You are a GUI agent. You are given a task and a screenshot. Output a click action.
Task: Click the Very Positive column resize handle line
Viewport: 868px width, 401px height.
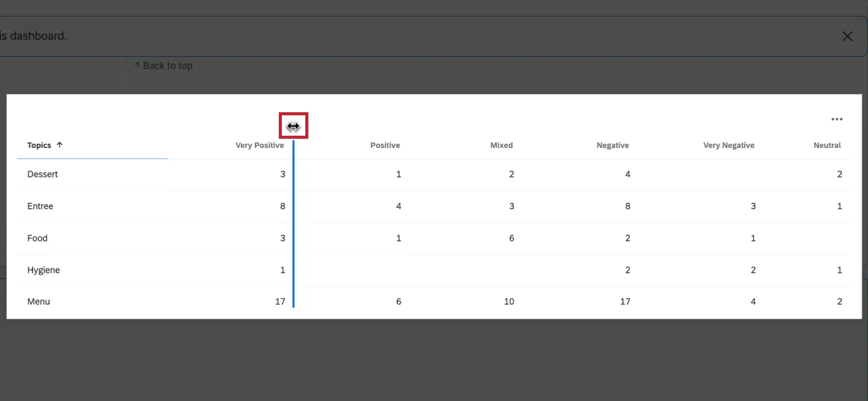[x=294, y=224]
